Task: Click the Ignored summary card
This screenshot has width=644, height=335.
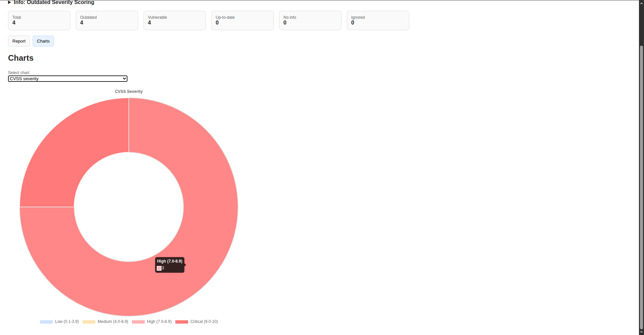Action: (x=378, y=20)
